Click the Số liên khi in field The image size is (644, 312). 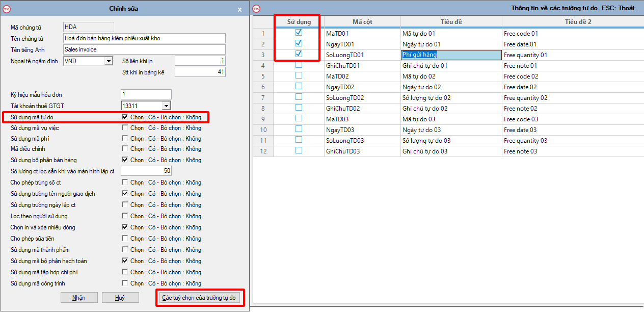[x=200, y=61]
